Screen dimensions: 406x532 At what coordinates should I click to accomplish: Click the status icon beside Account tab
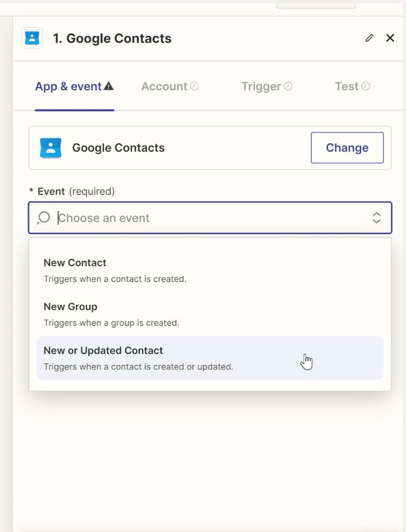(x=195, y=87)
